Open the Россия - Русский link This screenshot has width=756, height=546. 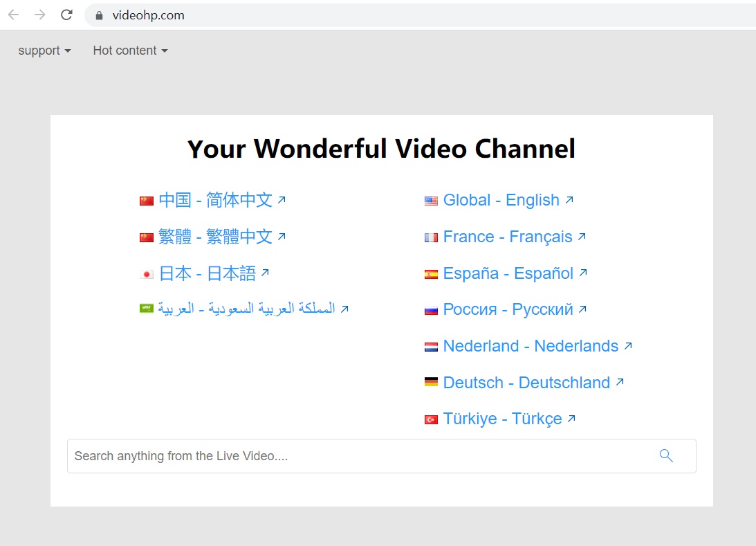coord(508,309)
